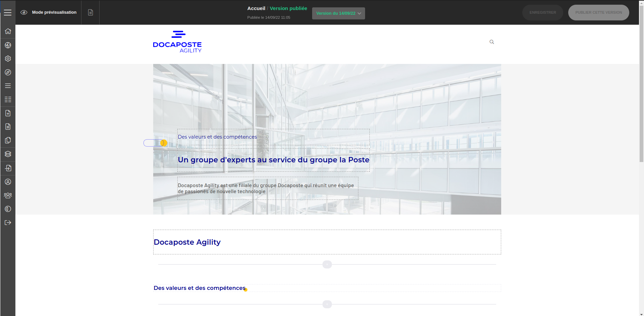Click the duplicate pages icon
644x316 pixels.
pos(8,140)
